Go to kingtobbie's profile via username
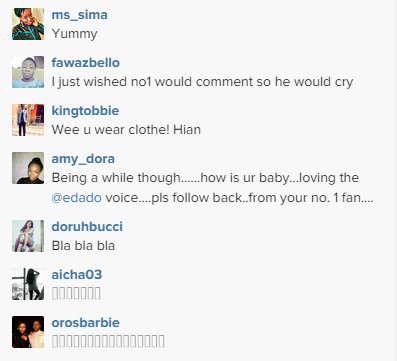 pyautogui.click(x=85, y=111)
